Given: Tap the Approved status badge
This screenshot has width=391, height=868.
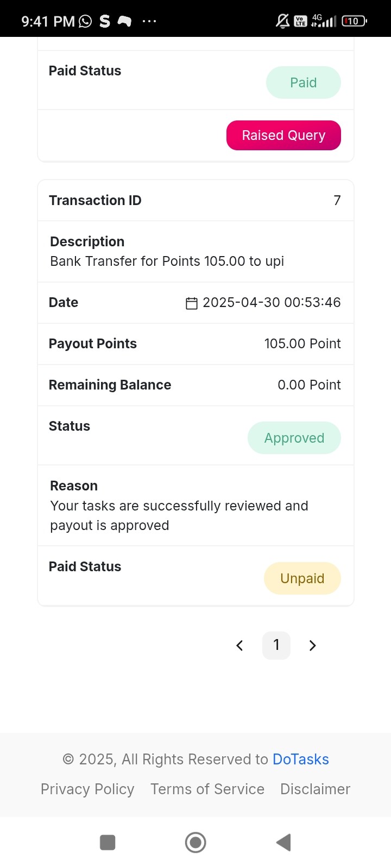Looking at the screenshot, I should click(294, 438).
